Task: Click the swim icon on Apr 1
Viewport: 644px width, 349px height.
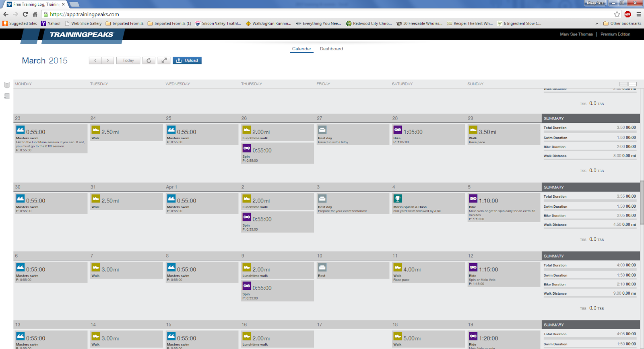Action: (171, 199)
